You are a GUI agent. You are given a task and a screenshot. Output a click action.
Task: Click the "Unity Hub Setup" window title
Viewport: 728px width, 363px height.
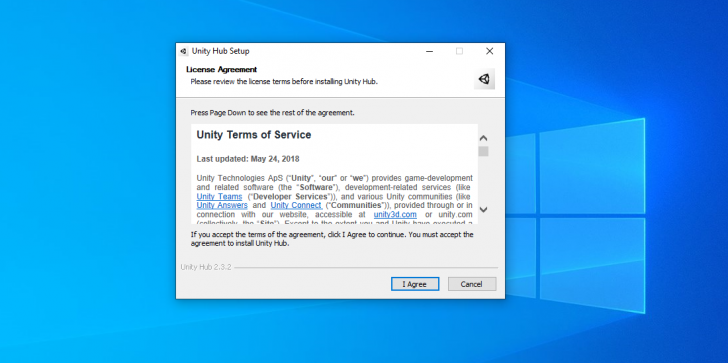pyautogui.click(x=221, y=51)
